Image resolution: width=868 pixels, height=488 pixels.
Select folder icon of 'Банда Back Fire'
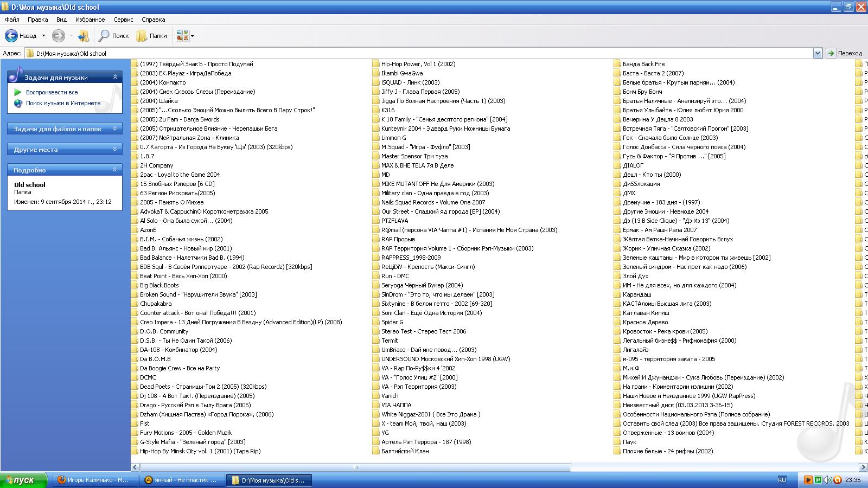tap(617, 64)
